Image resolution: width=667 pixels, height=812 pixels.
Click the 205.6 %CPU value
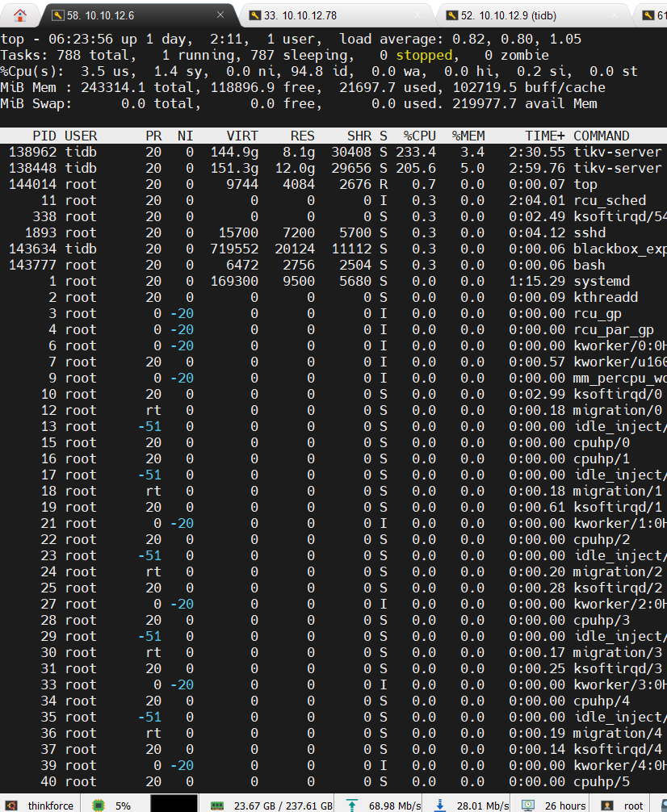point(416,169)
